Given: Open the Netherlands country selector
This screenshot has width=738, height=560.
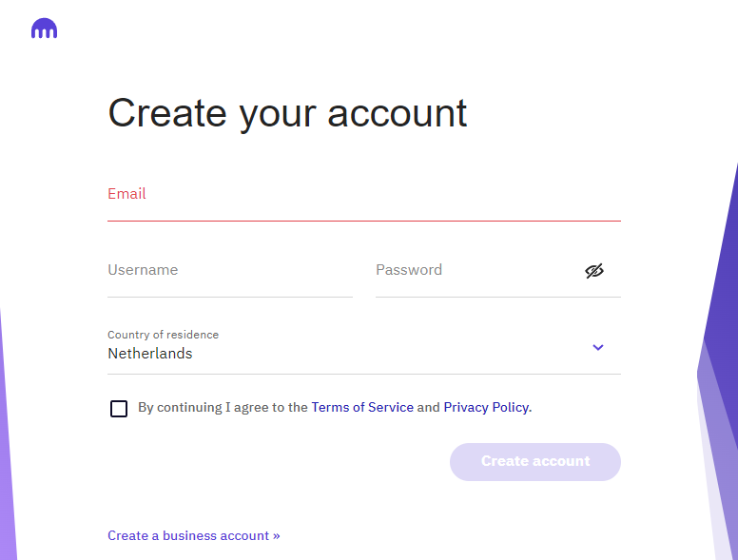Looking at the screenshot, I should 364,348.
